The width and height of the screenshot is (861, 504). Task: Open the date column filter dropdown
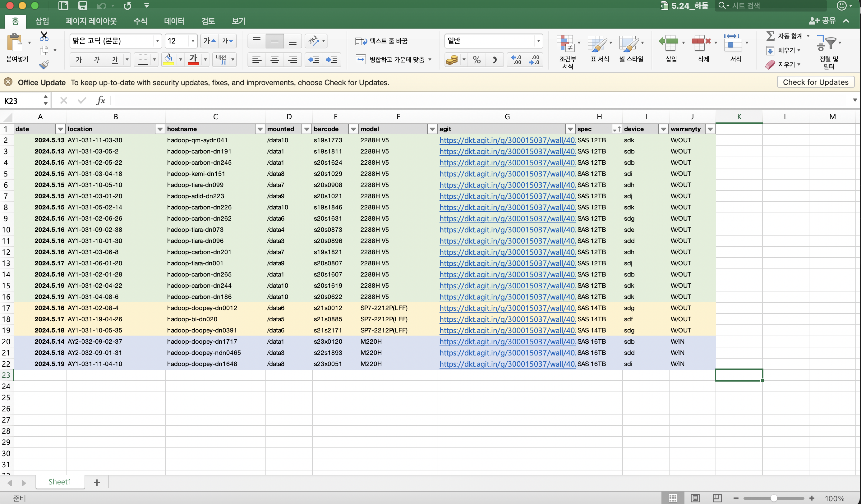point(61,129)
